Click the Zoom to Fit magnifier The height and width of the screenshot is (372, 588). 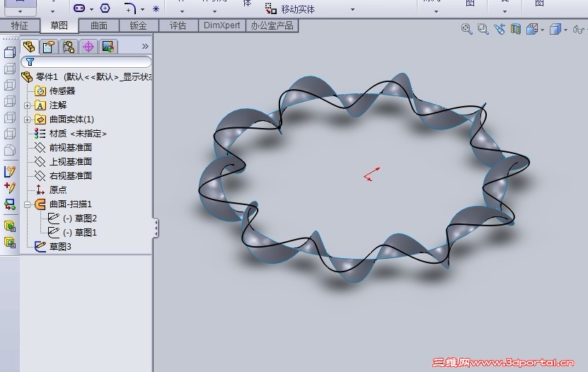click(x=466, y=29)
